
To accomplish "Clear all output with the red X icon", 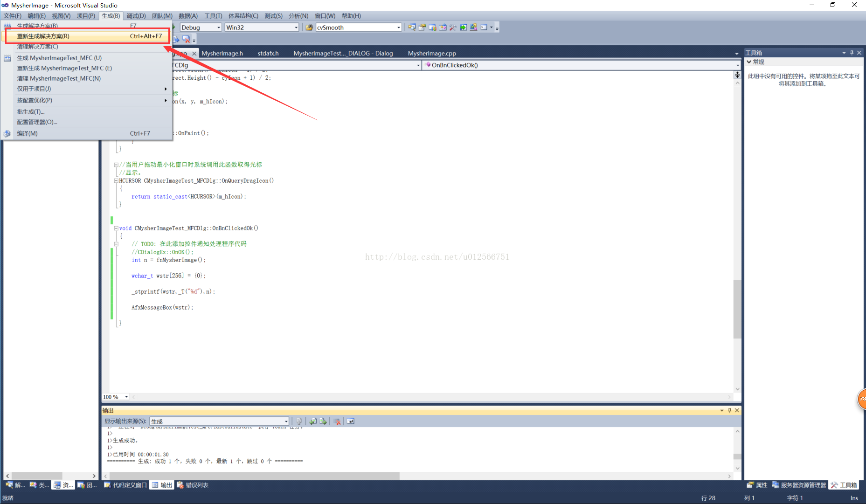I will (337, 421).
